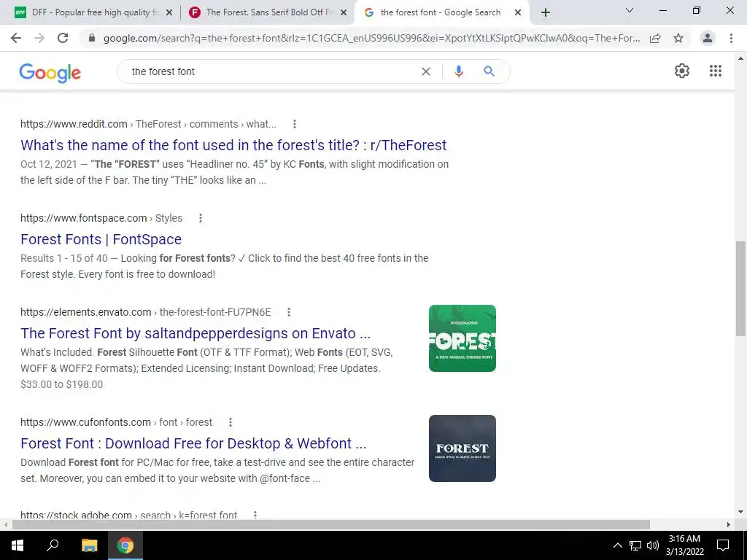Open Forest Fonts | FontSpace result
The width and height of the screenshot is (747, 560).
point(101,239)
